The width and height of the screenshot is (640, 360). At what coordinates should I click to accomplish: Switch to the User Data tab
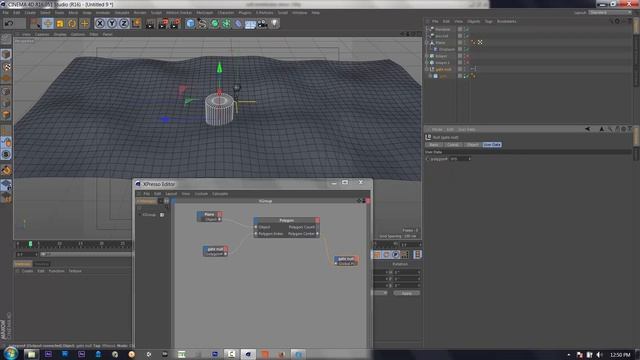(x=492, y=144)
